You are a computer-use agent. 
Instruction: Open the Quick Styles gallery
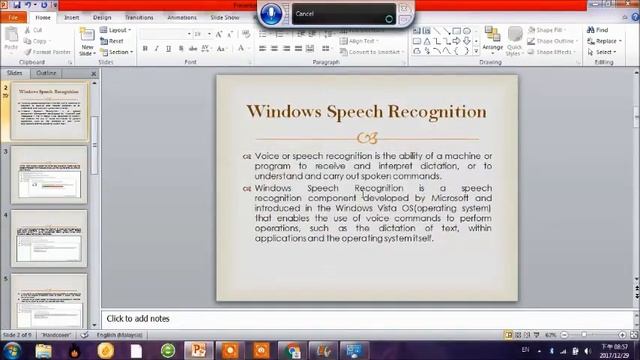[x=515, y=41]
